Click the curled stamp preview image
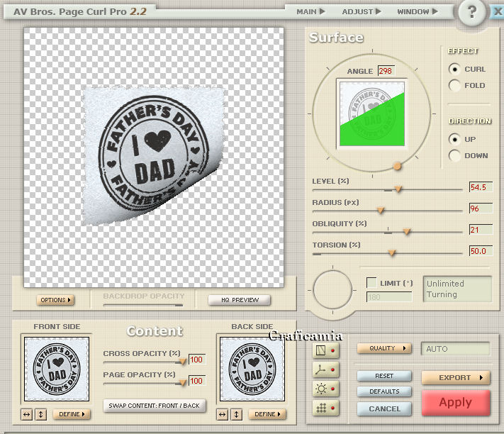This screenshot has height=434, width=504. tap(154, 155)
